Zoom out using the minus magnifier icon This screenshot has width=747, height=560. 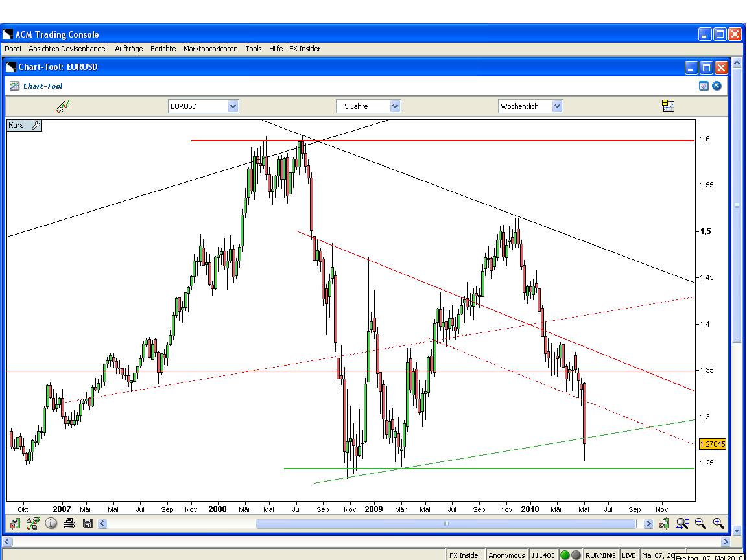[x=700, y=523]
